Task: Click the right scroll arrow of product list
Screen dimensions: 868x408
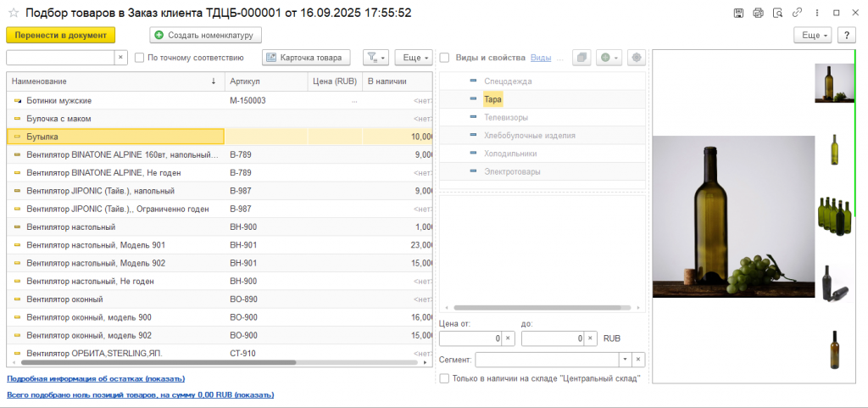Action: pyautogui.click(x=426, y=362)
